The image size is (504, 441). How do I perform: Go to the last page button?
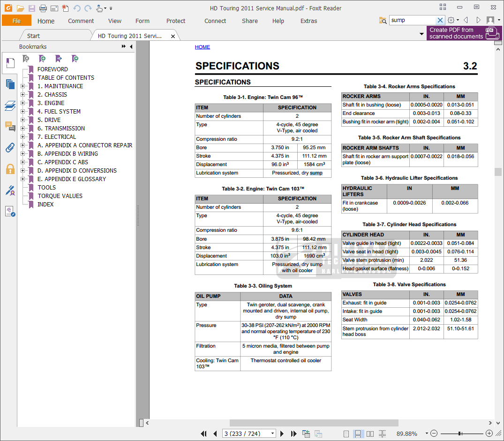(x=293, y=433)
